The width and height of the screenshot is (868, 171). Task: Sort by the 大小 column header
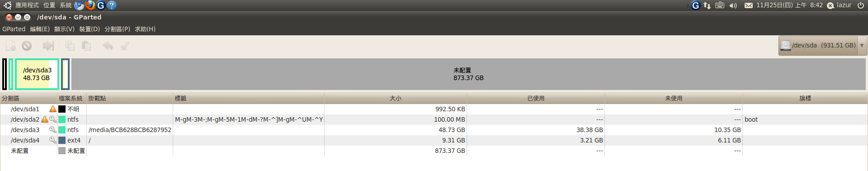pyautogui.click(x=396, y=98)
